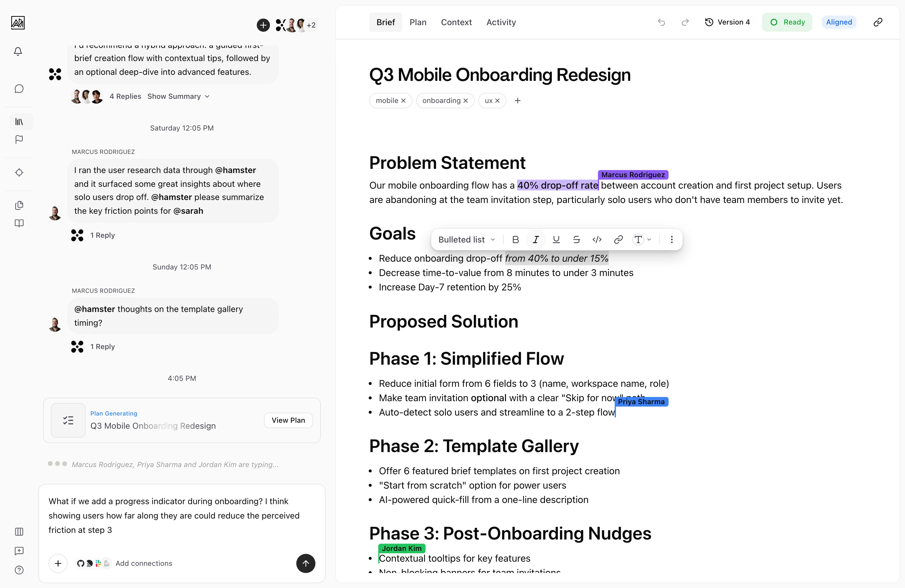Disable the active italic formatting
This screenshot has width=905, height=588.
pos(536,240)
